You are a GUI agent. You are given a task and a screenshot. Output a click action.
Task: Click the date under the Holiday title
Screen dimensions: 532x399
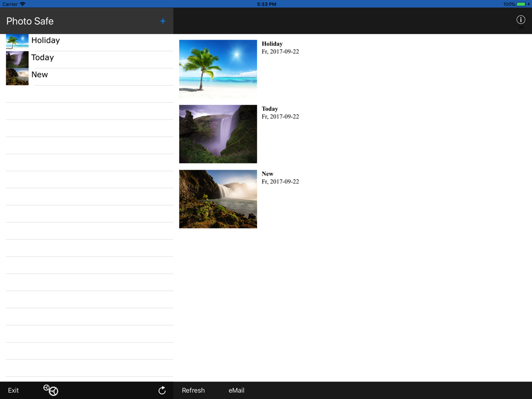[x=280, y=52]
